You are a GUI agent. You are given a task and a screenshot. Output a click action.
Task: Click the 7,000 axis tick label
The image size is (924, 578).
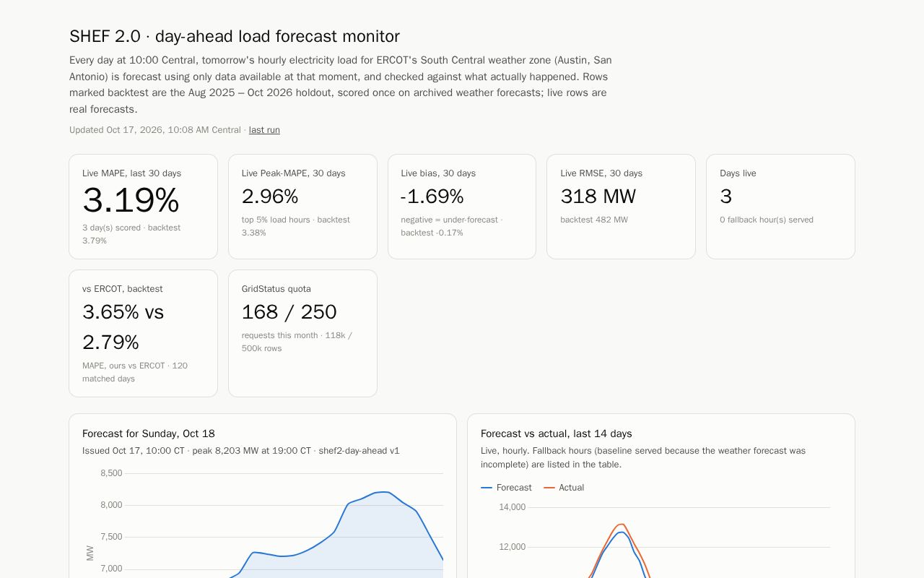tap(111, 569)
